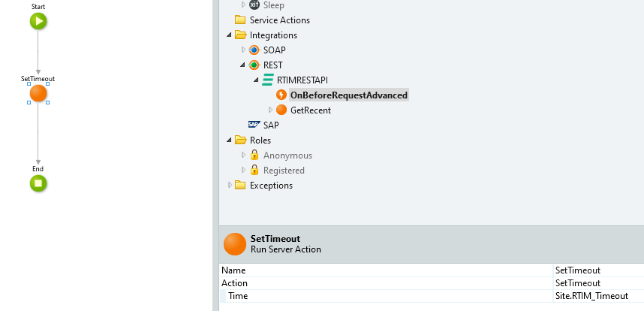Select the orange SetTimeout action node
The width and height of the screenshot is (644, 311).
pos(38,93)
